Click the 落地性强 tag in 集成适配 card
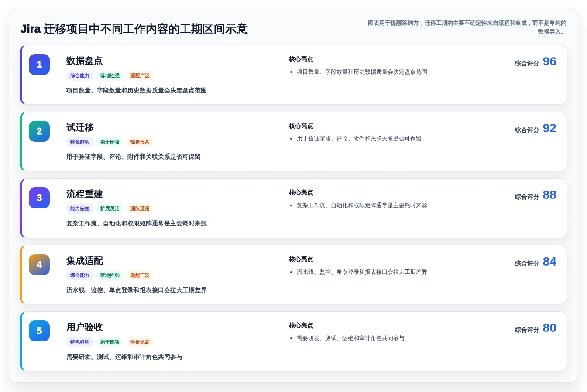 [110, 276]
